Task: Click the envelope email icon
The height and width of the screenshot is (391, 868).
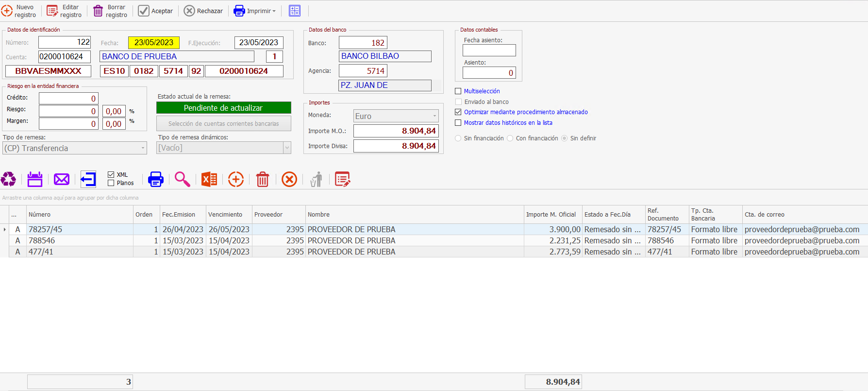Action: 62,179
